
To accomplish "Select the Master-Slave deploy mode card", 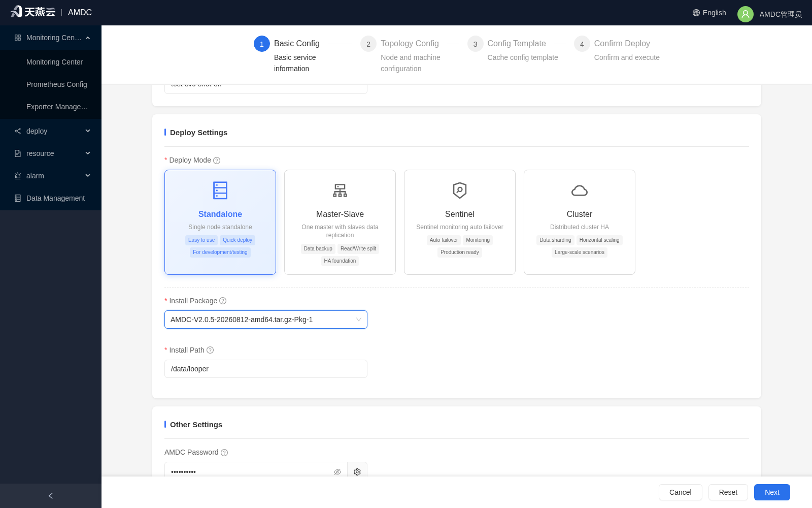I will [340, 222].
